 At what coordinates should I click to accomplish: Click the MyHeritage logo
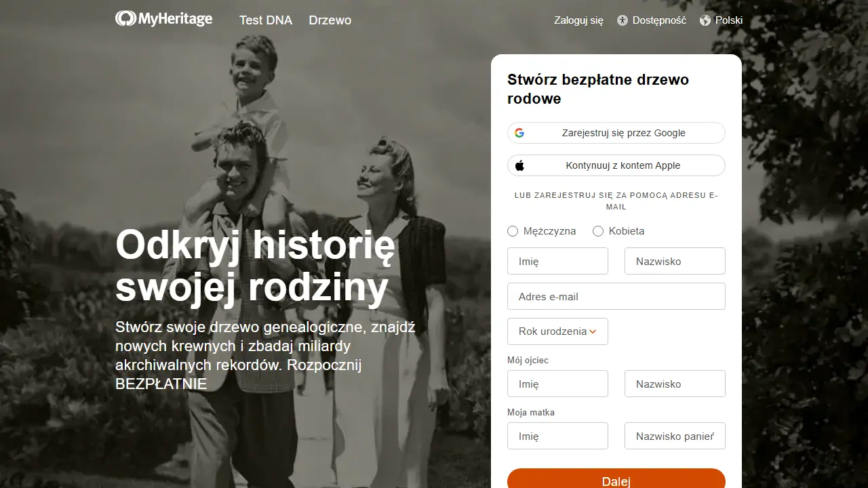(163, 19)
